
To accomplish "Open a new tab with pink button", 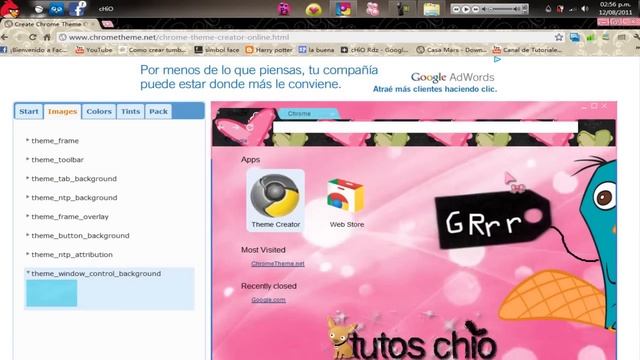I will 108,24.
